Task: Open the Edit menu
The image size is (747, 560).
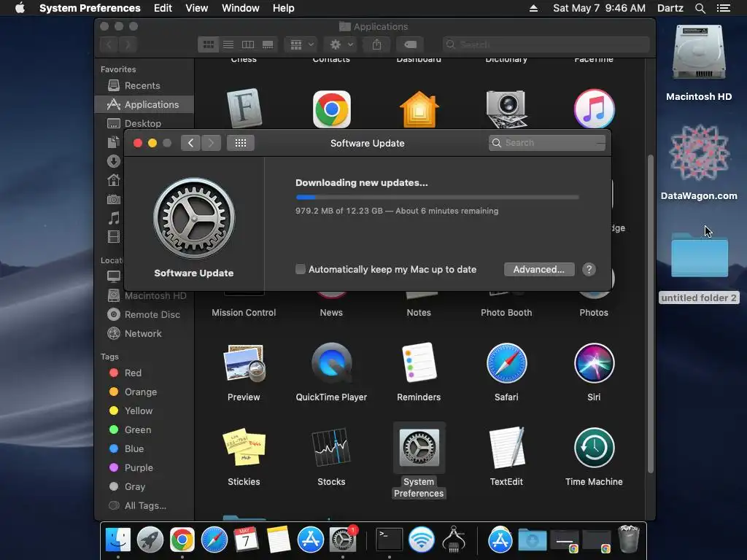Action: pos(163,8)
